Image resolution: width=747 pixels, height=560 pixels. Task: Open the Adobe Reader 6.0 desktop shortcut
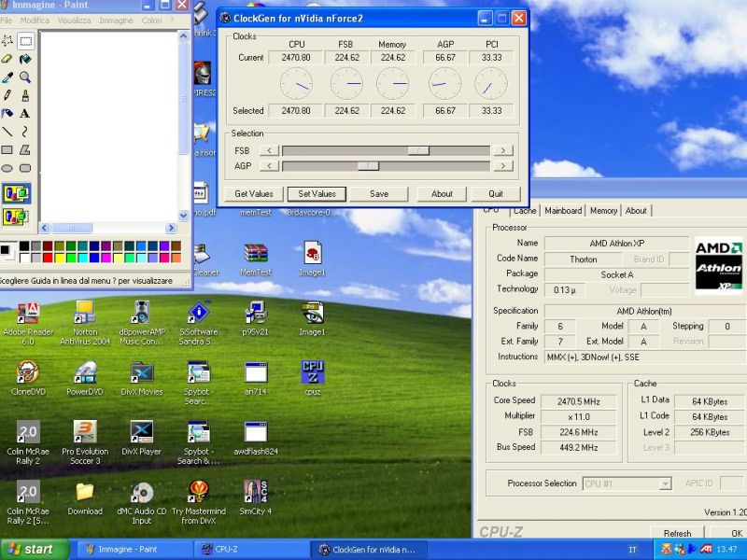point(28,322)
